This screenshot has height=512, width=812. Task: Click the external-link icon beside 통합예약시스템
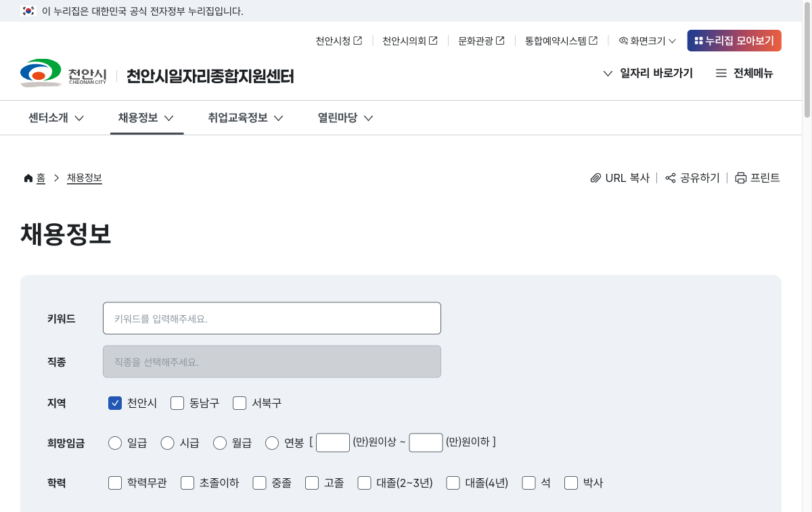(593, 41)
